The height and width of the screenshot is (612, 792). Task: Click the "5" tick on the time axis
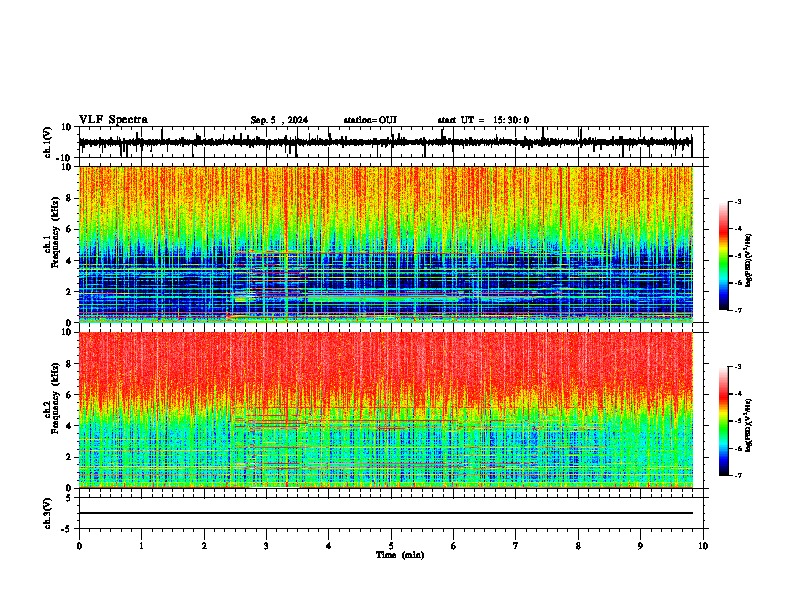point(391,546)
